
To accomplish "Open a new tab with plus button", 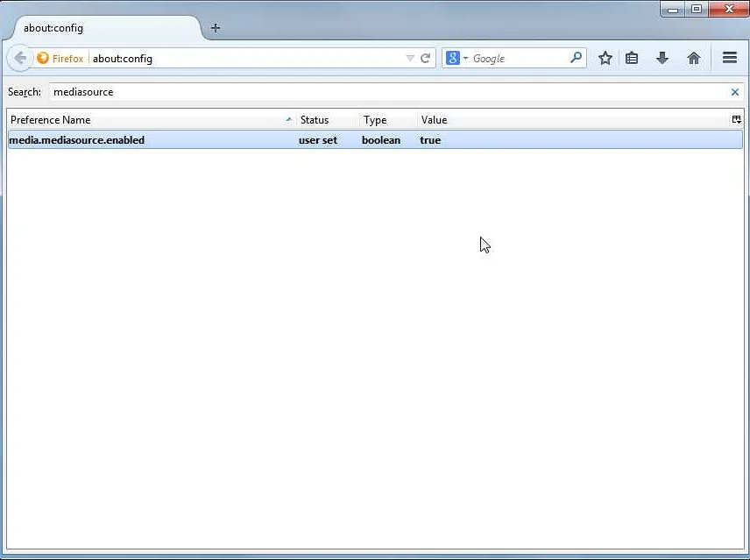I will click(216, 28).
